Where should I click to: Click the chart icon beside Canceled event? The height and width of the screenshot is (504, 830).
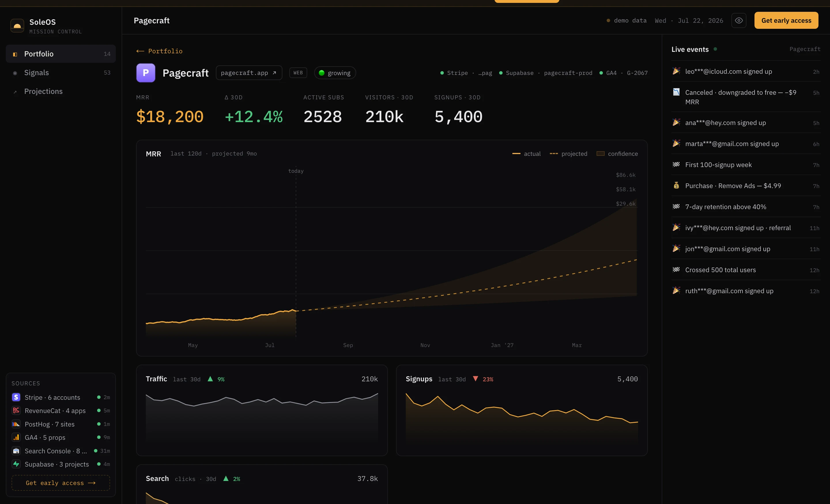point(676,92)
